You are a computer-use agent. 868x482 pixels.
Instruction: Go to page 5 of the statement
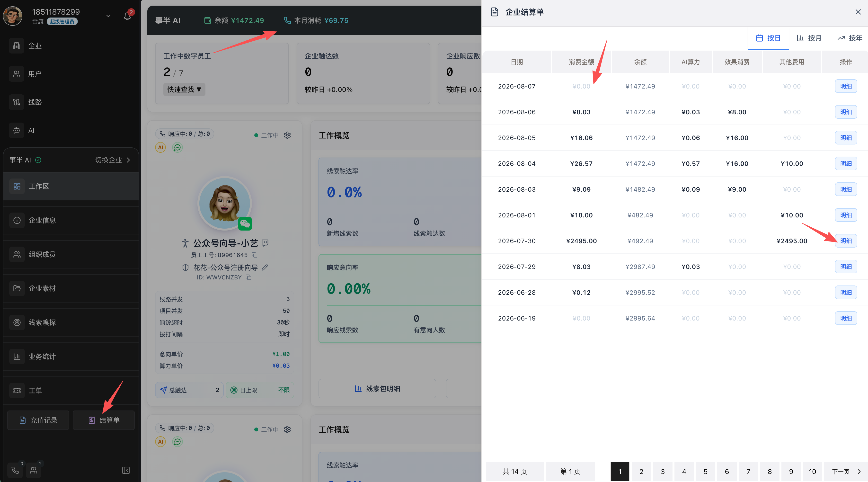point(706,472)
